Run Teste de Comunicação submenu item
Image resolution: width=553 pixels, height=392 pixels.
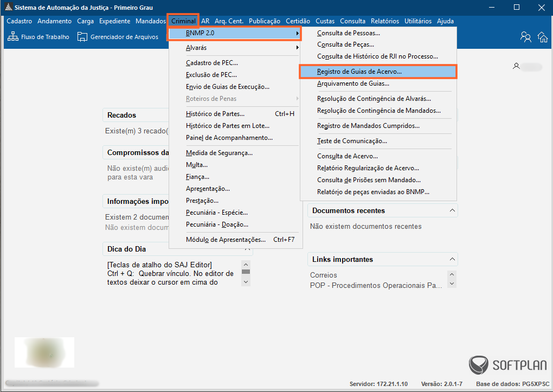(378, 141)
